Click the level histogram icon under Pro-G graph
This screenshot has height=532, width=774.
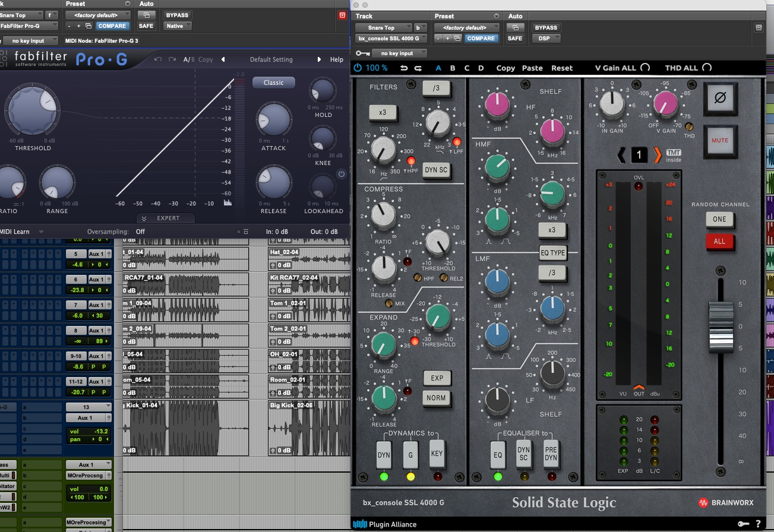[x=227, y=202]
